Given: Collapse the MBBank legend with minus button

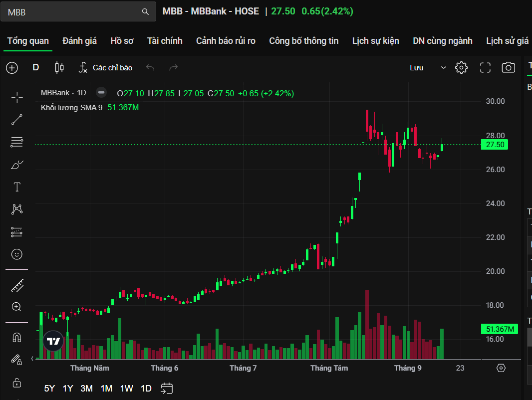Looking at the screenshot, I should click(x=101, y=93).
